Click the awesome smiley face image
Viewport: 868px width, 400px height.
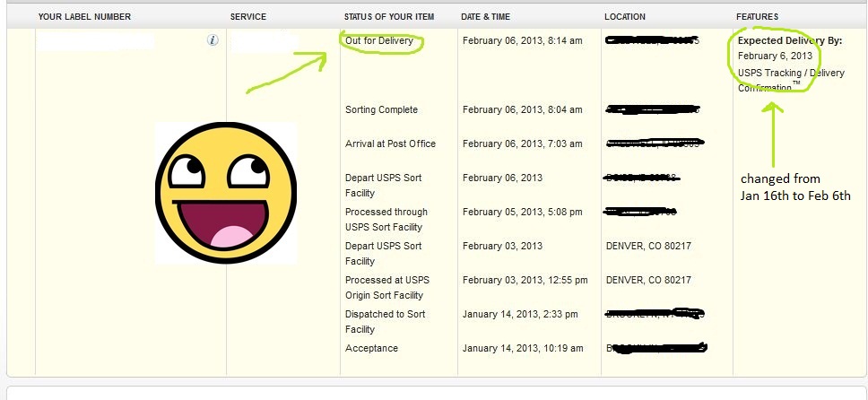(225, 193)
